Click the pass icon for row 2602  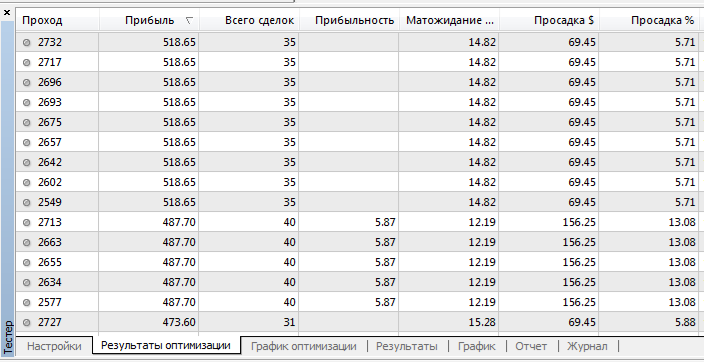point(26,182)
